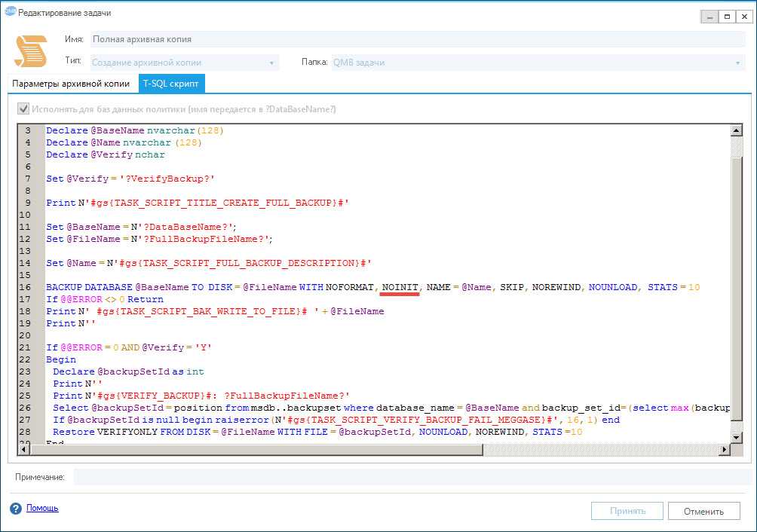757x532 pixels.
Task: Click the Отменить button
Action: coord(703,511)
